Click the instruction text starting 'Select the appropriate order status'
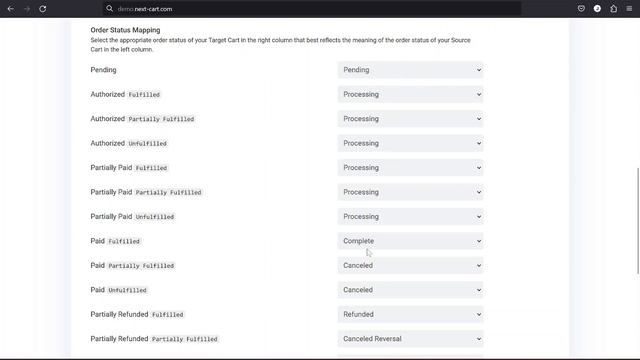640x360 pixels. pyautogui.click(x=280, y=45)
